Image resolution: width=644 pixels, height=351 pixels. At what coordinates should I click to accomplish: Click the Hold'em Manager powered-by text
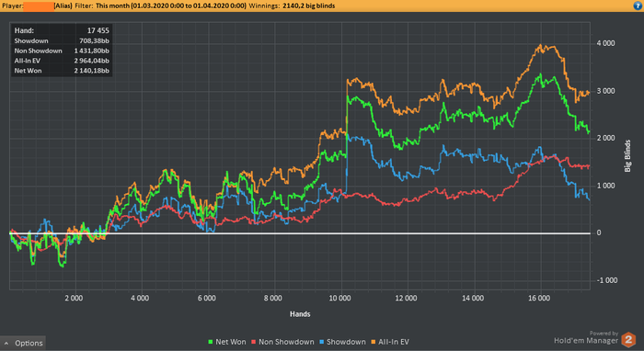pos(586,338)
